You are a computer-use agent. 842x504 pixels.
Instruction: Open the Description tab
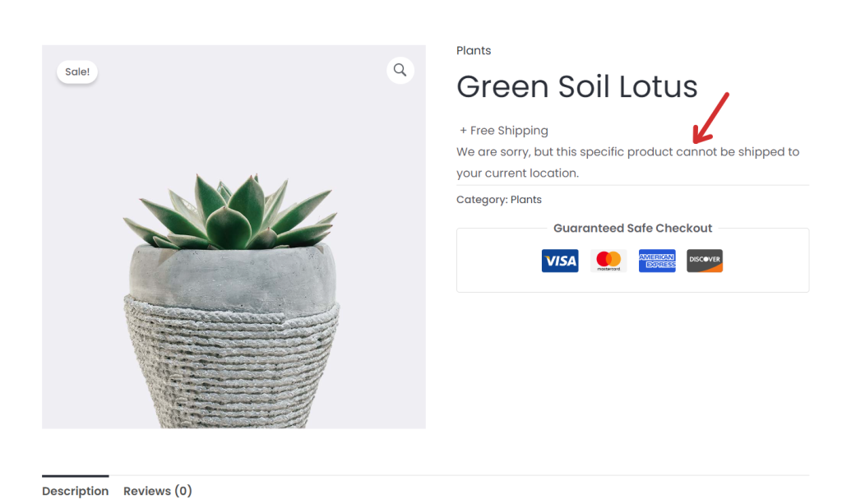click(76, 491)
